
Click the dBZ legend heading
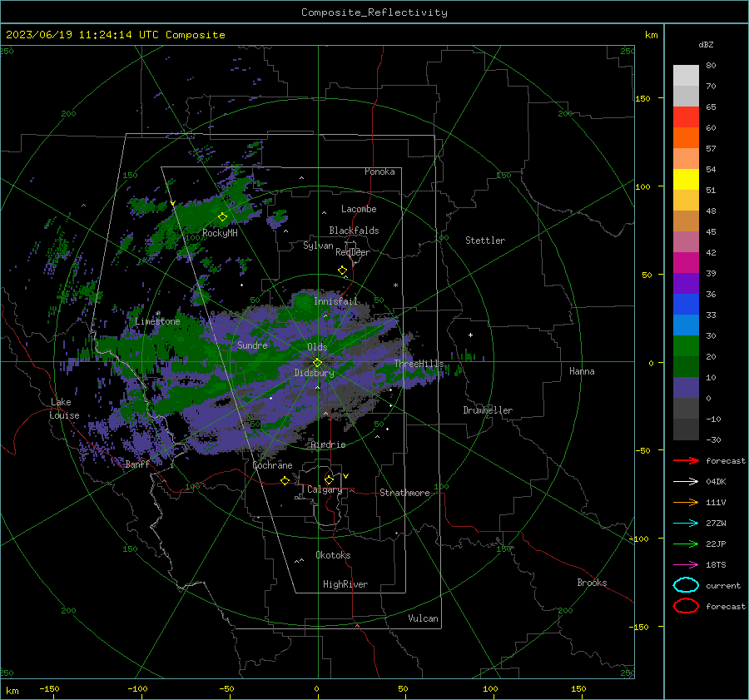point(706,45)
